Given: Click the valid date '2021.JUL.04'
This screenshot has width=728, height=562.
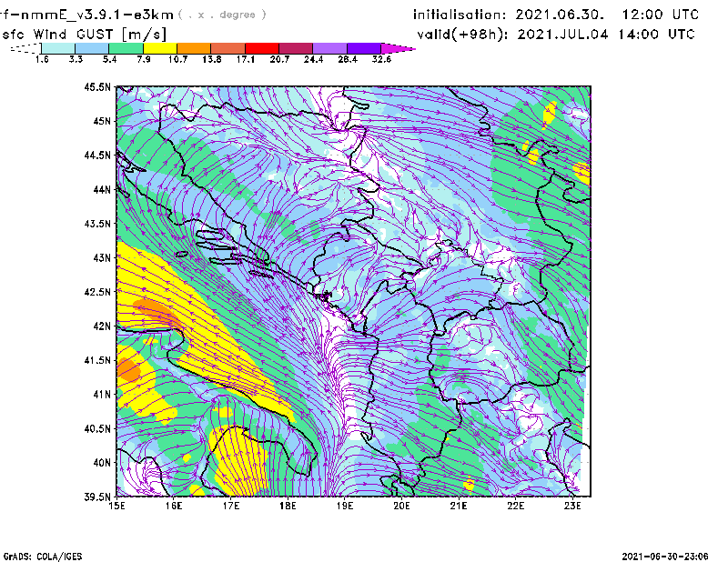Looking at the screenshot, I should pos(562,35).
